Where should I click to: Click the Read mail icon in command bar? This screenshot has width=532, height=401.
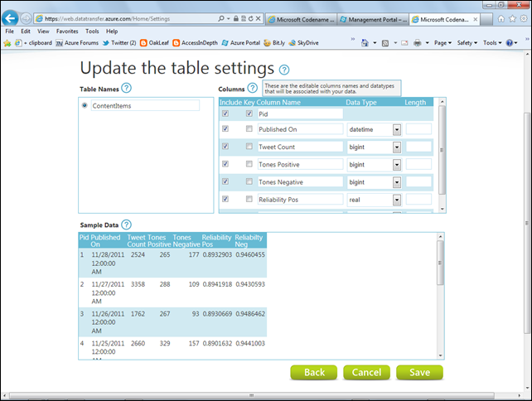pyautogui.click(x=404, y=43)
